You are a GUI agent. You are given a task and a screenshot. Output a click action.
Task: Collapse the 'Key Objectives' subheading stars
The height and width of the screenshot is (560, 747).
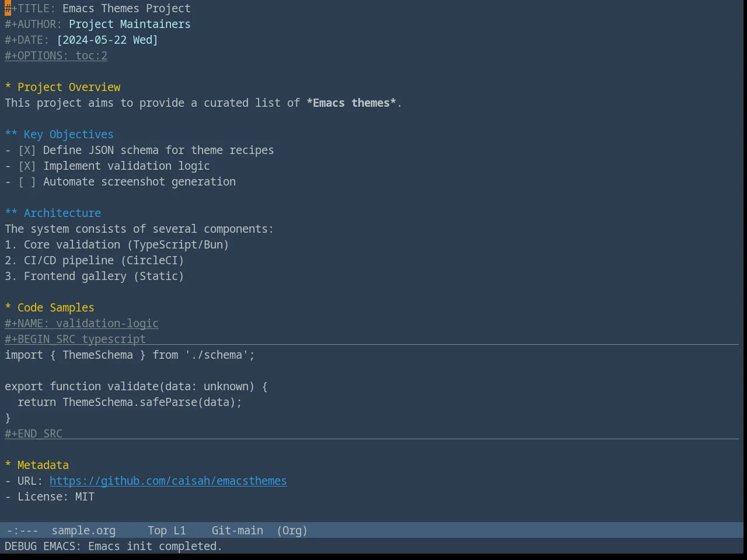coord(11,134)
